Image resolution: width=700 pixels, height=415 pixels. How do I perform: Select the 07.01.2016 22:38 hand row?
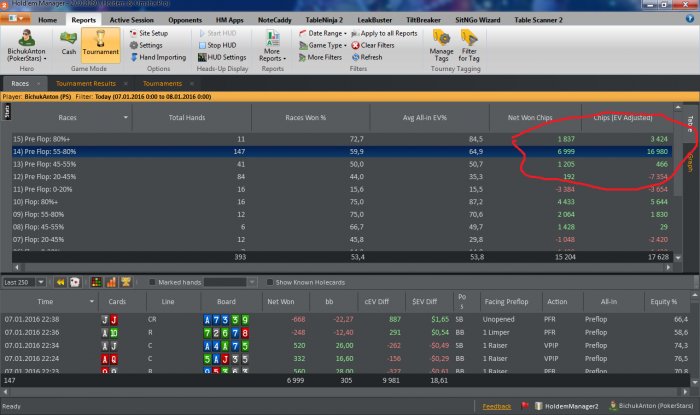[x=345, y=319]
